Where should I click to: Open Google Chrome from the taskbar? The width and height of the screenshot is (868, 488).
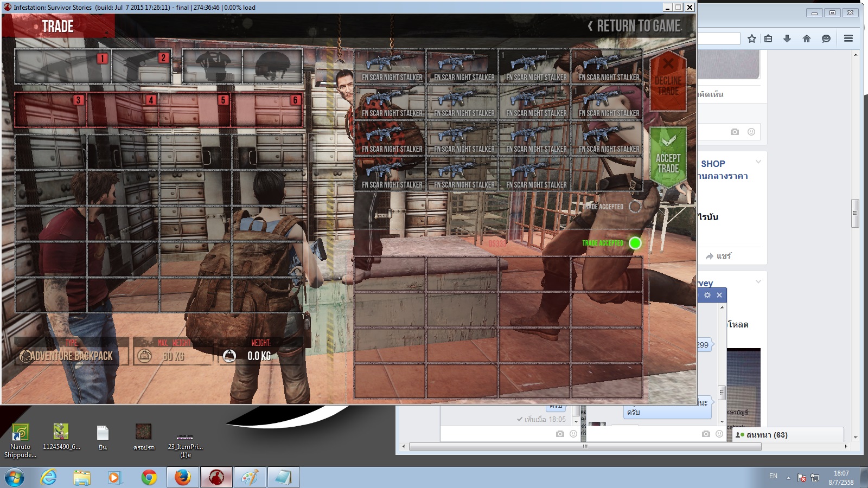point(149,477)
